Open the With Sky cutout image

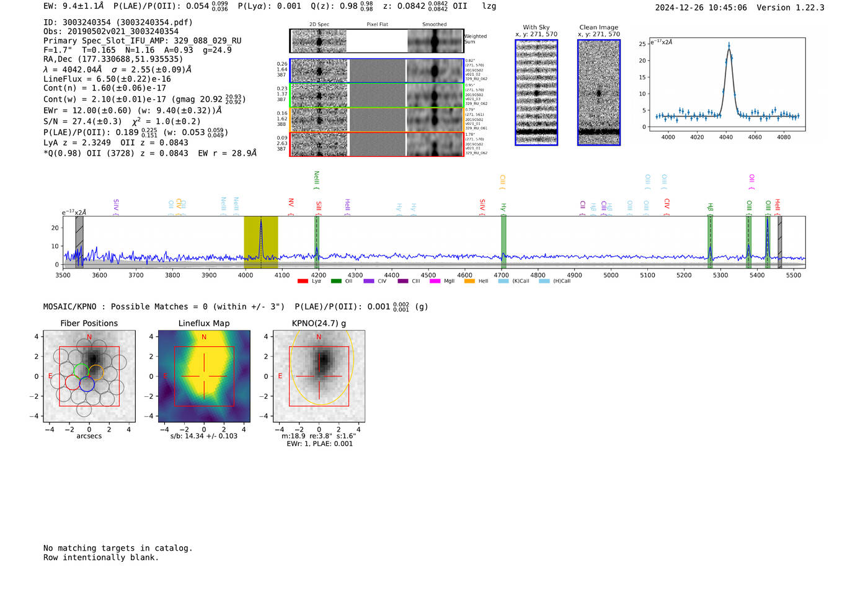tap(536, 92)
